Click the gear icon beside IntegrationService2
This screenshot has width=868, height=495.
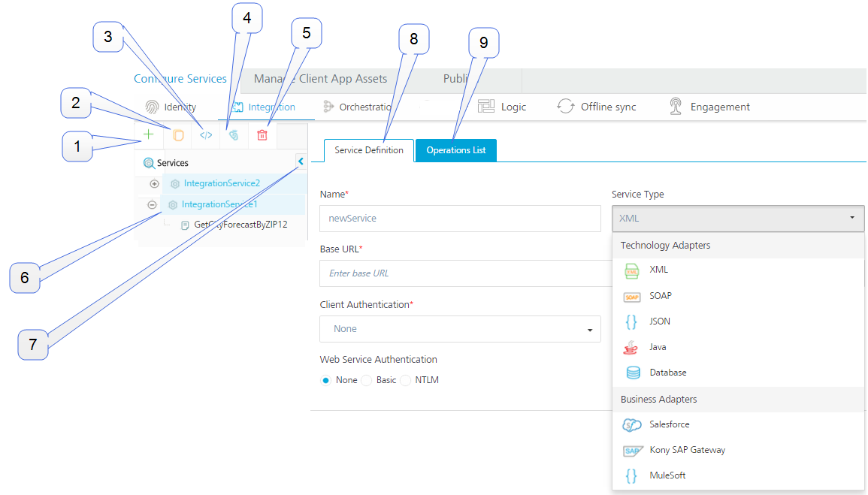[174, 183]
